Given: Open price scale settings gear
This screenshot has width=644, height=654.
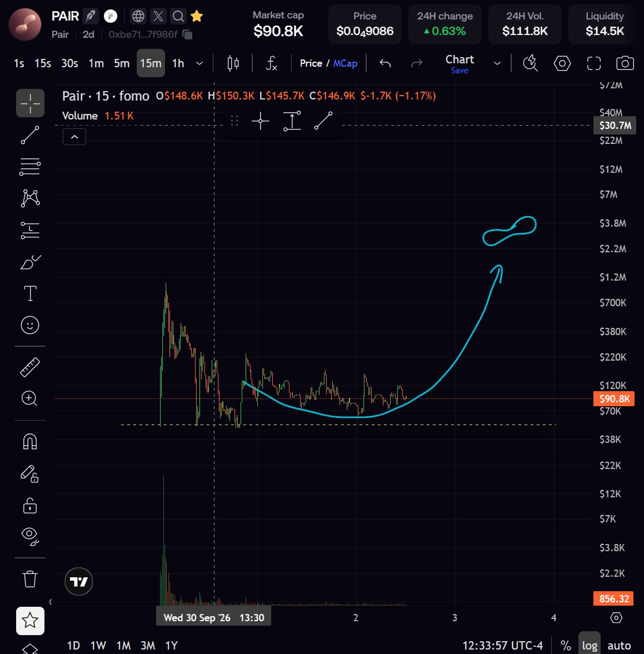Looking at the screenshot, I should coord(616,618).
